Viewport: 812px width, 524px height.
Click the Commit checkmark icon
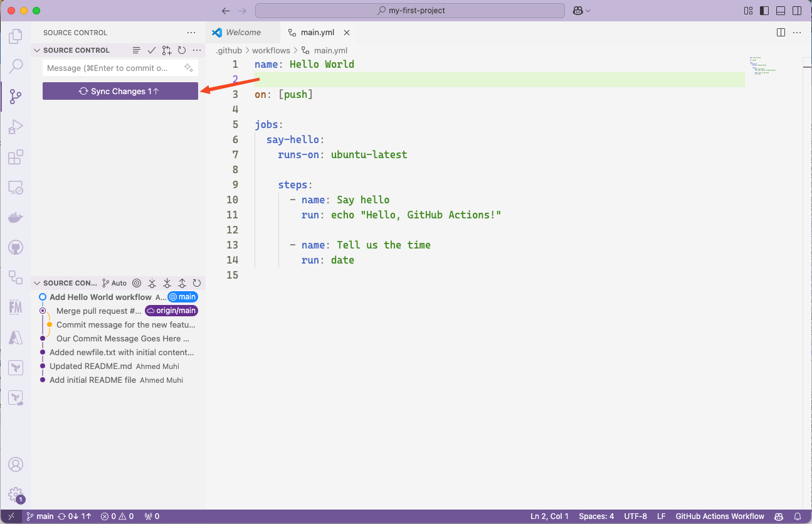151,50
